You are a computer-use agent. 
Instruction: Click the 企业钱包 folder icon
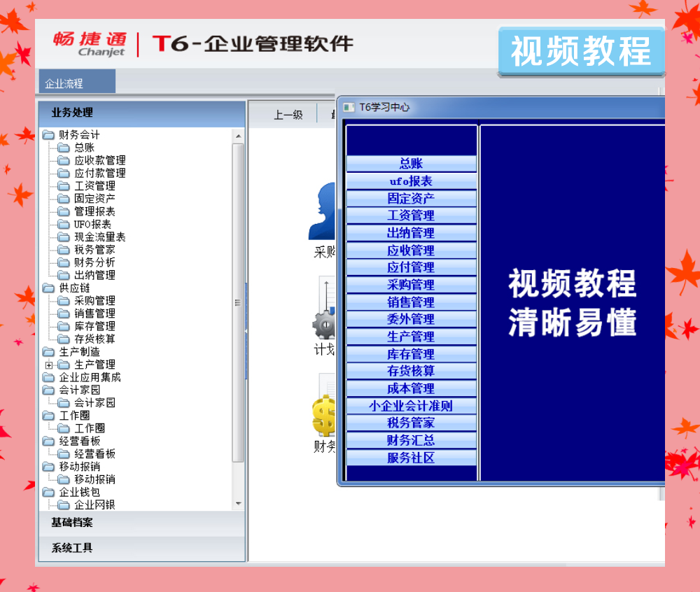(48, 493)
